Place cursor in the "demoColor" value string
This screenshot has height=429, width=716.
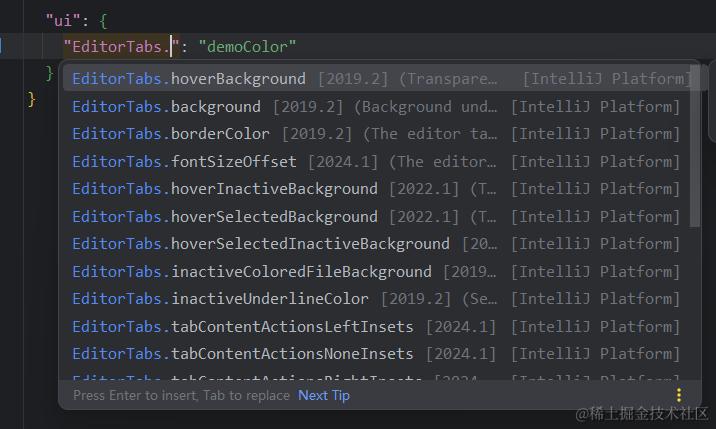click(x=247, y=47)
